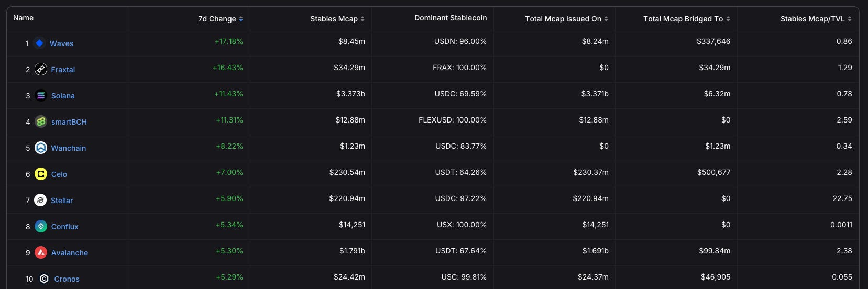
Task: Click the Waves chain logo icon
Action: coord(39,43)
